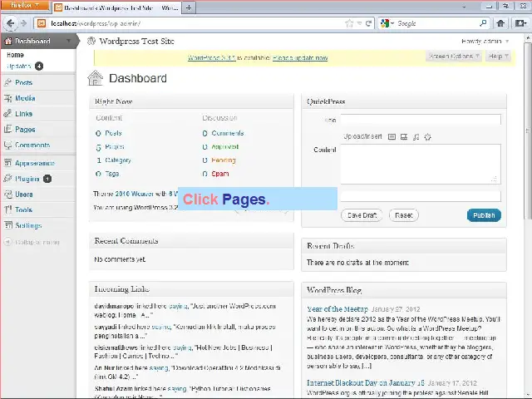Click the WordPress logo beside site title
Image resolution: width=532 pixels, height=399 pixels.
pyautogui.click(x=91, y=41)
